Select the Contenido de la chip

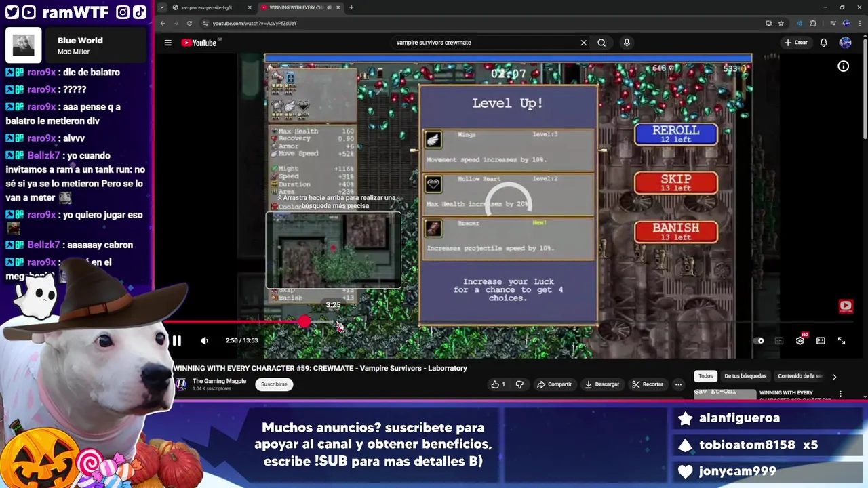(x=800, y=376)
